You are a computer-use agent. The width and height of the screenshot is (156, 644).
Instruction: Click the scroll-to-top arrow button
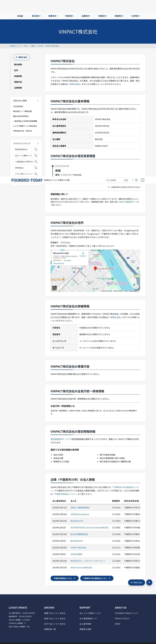click(x=149, y=582)
